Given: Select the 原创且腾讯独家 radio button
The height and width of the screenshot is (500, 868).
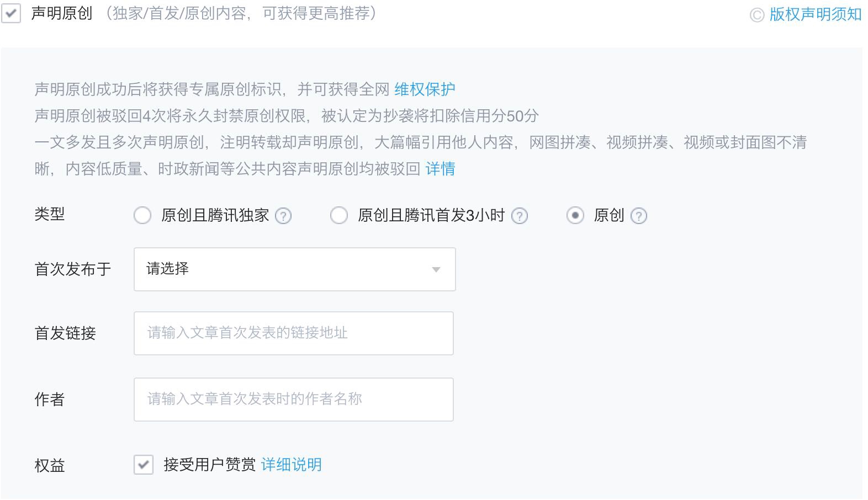Looking at the screenshot, I should [142, 215].
